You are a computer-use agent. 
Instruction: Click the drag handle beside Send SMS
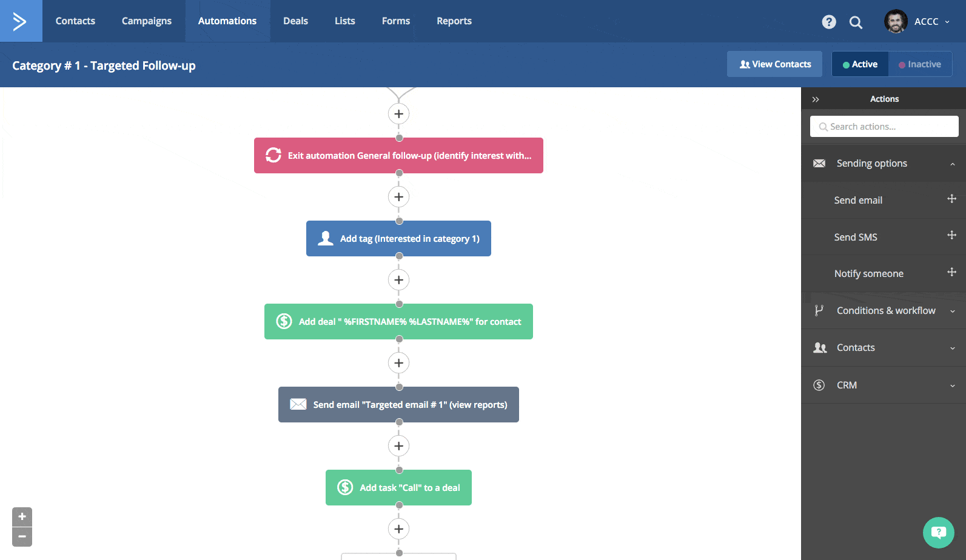951,236
